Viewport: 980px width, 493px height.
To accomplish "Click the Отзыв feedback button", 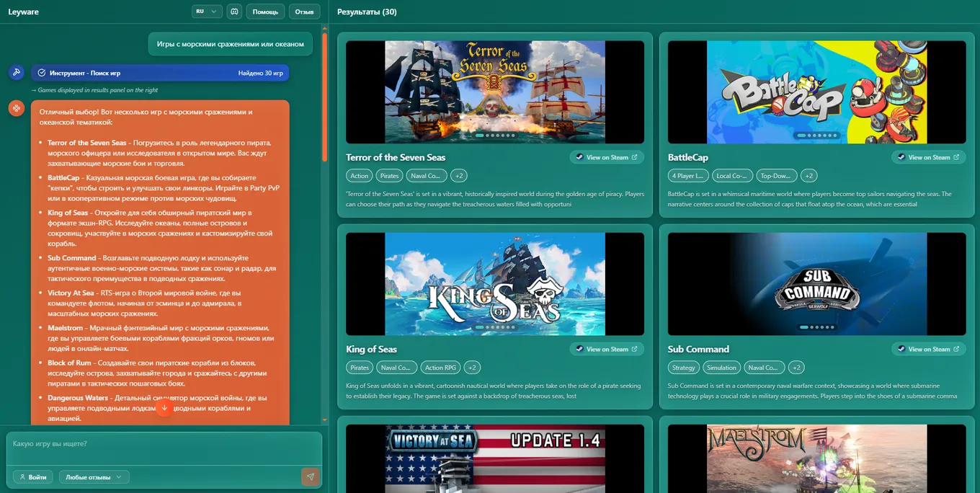I will [x=305, y=12].
